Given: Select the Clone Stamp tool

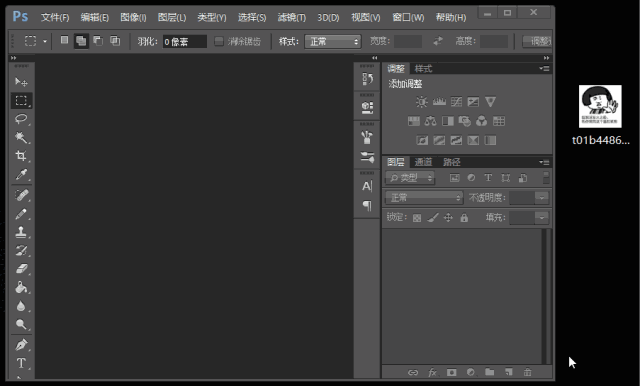Looking at the screenshot, I should pyautogui.click(x=21, y=232).
